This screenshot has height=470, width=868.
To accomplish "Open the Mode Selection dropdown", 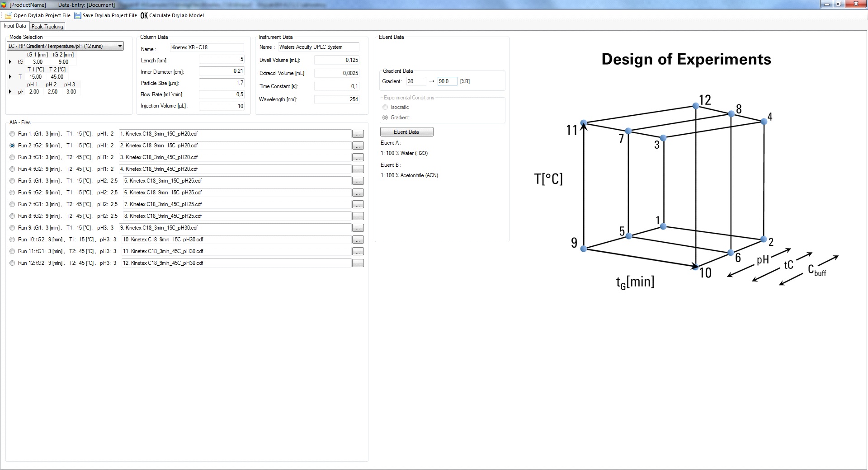I will [120, 46].
